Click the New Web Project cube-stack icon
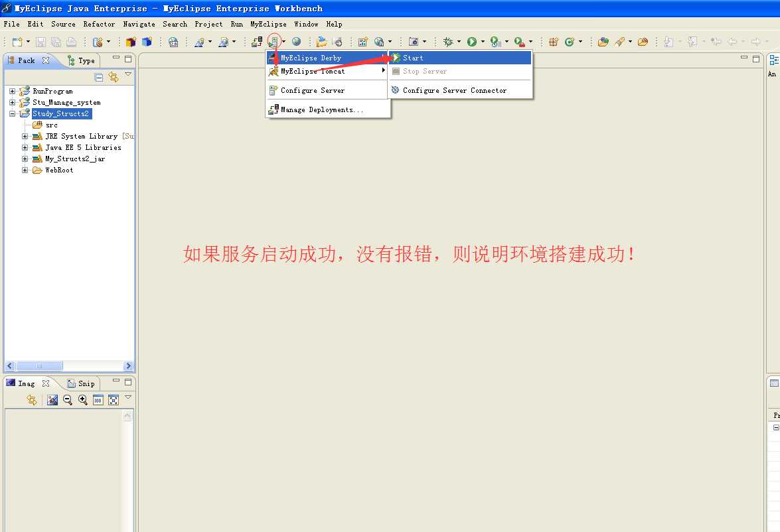The height and width of the screenshot is (532, 780). click(131, 42)
